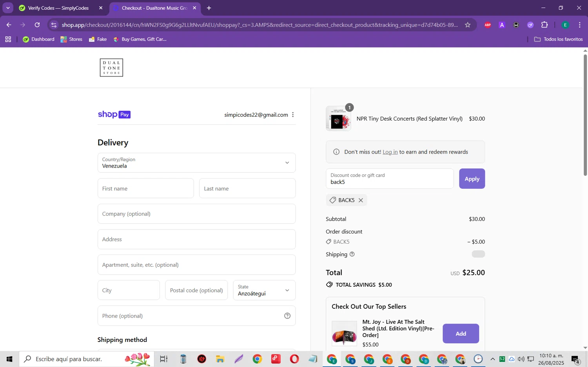The width and height of the screenshot is (588, 367).
Task: Click the Company (optional) field
Action: click(x=196, y=214)
